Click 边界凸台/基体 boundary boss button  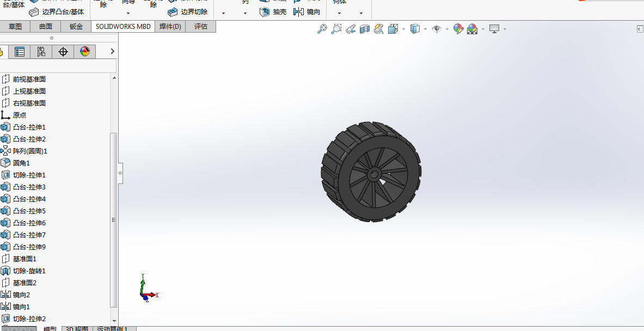point(57,12)
